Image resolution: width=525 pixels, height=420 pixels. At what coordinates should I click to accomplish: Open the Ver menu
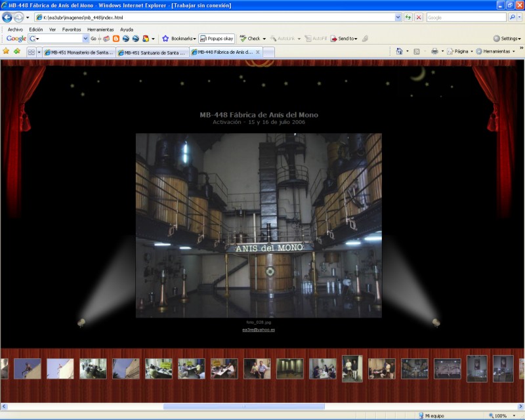52,30
